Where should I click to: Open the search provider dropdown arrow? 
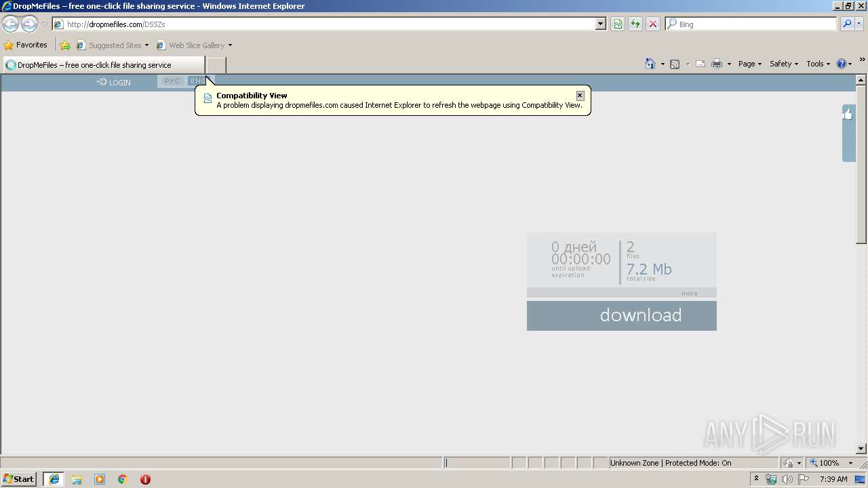tap(859, 24)
